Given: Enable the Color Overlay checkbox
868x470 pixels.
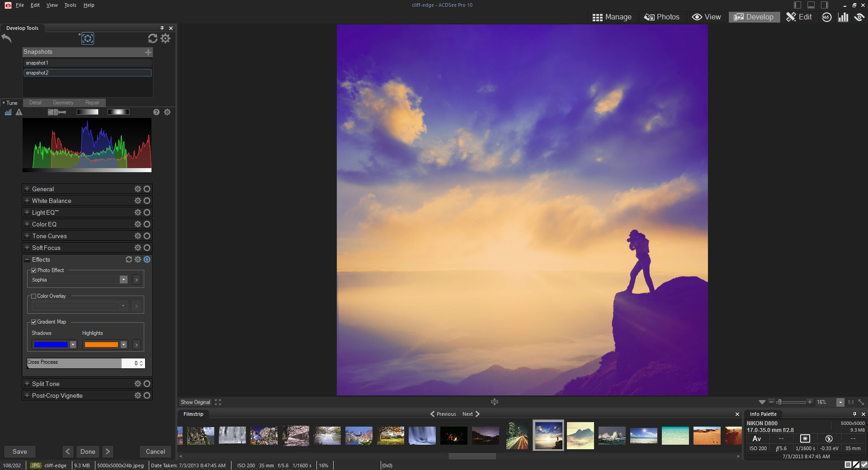Looking at the screenshot, I should 34,296.
